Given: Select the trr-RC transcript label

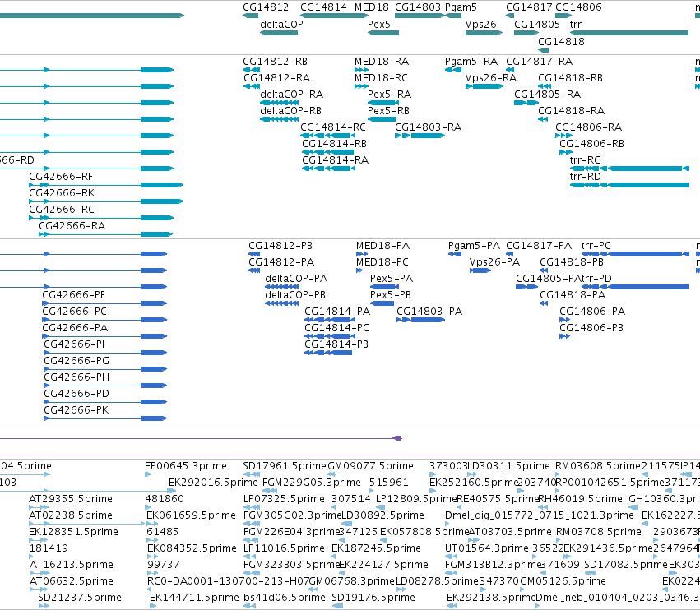Looking at the screenshot, I should (585, 159).
